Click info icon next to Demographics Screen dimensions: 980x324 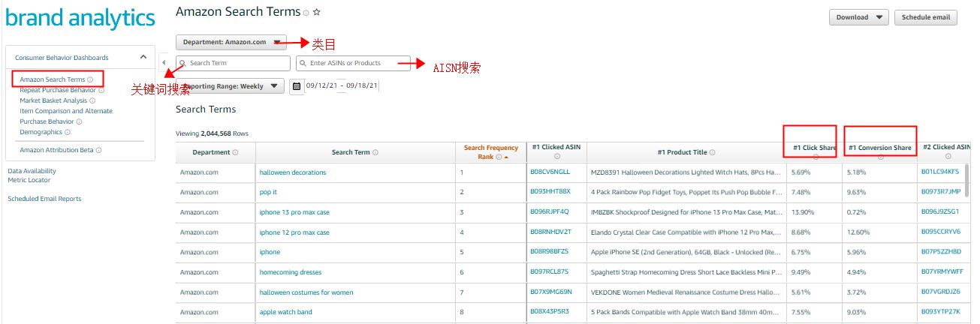68,132
